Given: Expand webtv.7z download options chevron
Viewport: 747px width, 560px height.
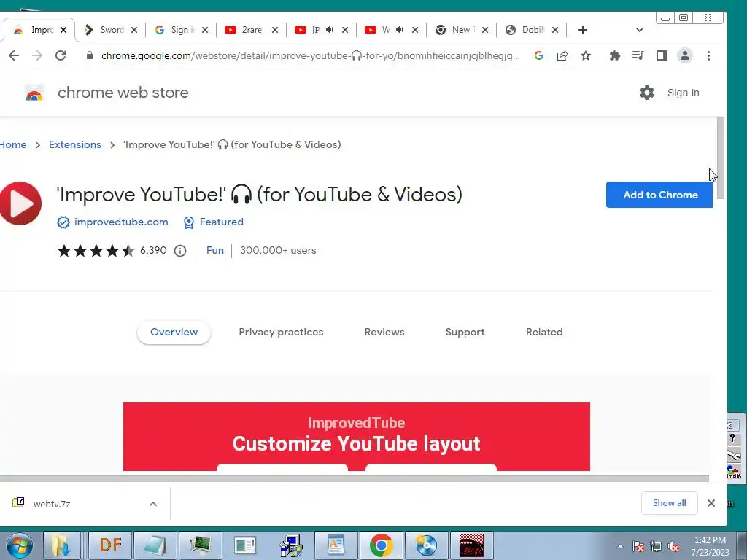Looking at the screenshot, I should click(x=153, y=504).
